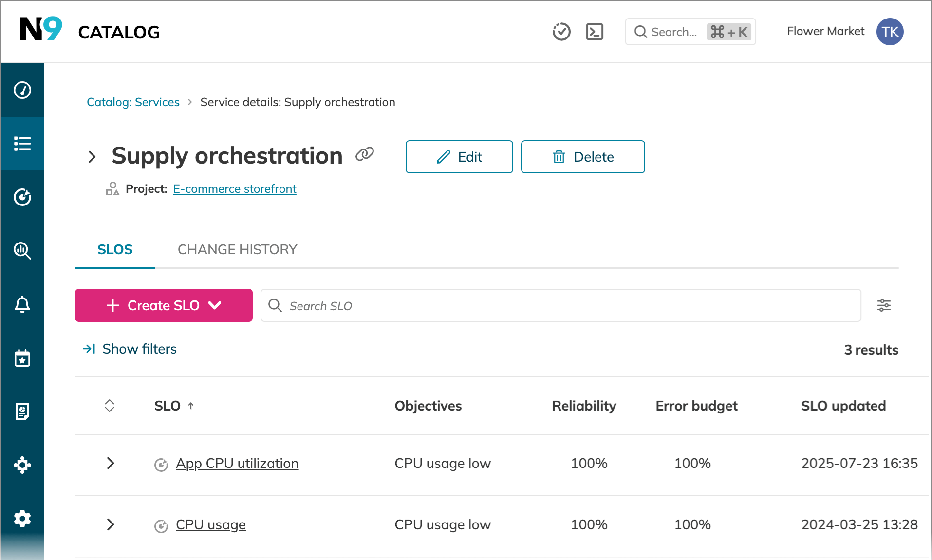The width and height of the screenshot is (932, 560).
Task: Toggle expand-all rows icon in table header
Action: pos(110,406)
